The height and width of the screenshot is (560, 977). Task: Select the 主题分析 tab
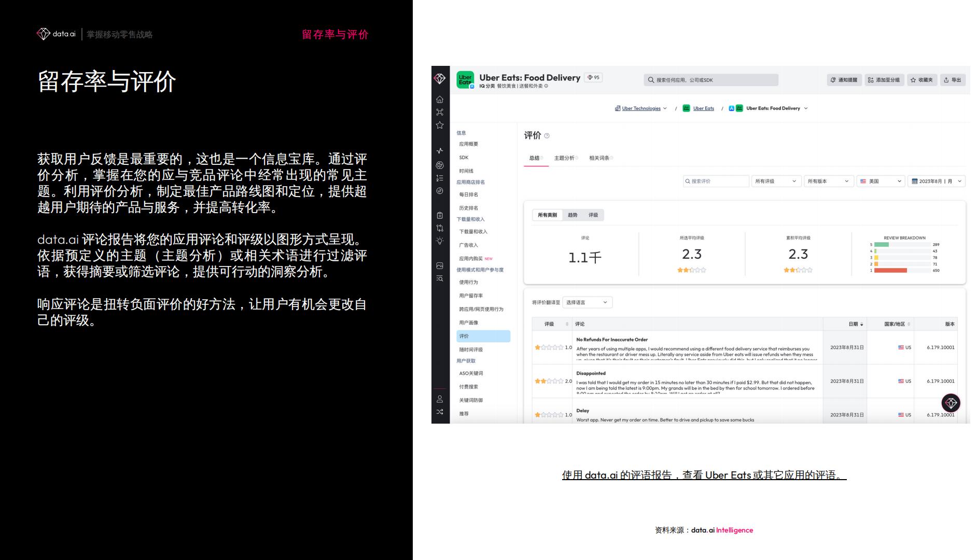(566, 158)
